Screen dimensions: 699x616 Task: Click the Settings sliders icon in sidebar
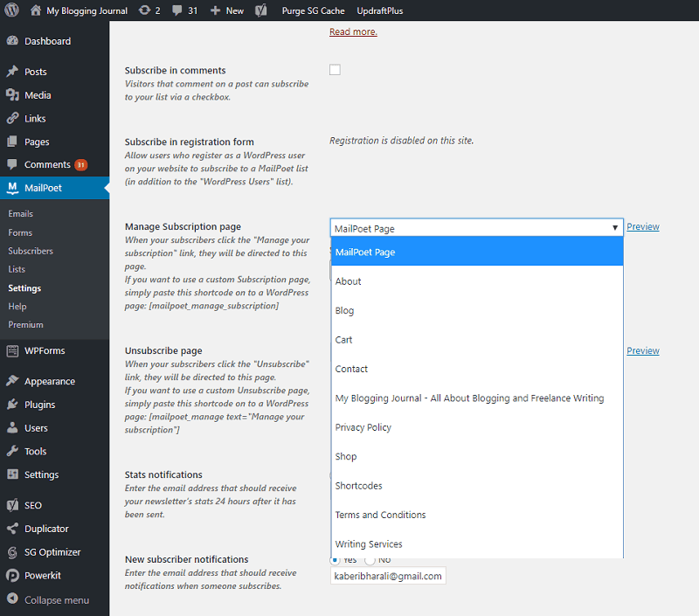point(12,474)
